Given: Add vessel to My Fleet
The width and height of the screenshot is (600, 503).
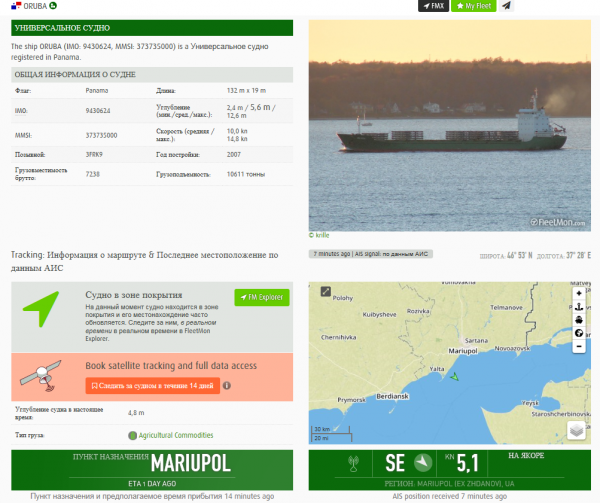Looking at the screenshot, I should pyautogui.click(x=474, y=6).
